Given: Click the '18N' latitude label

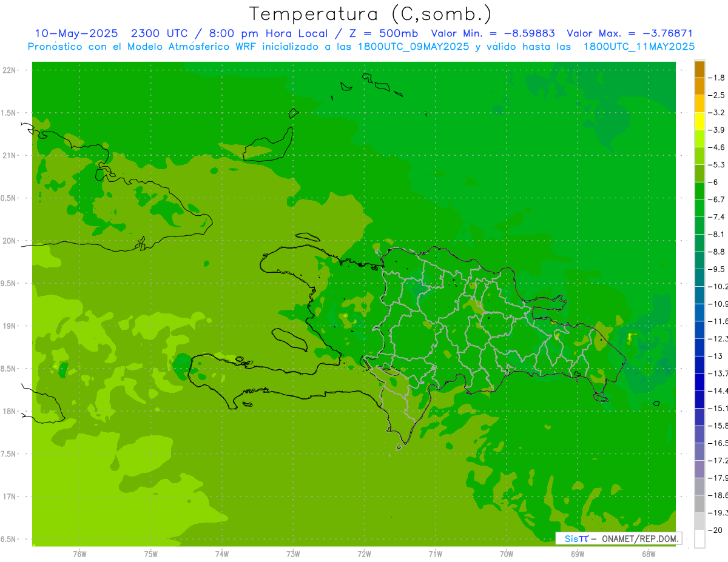Looking at the screenshot, I should coord(10,411).
